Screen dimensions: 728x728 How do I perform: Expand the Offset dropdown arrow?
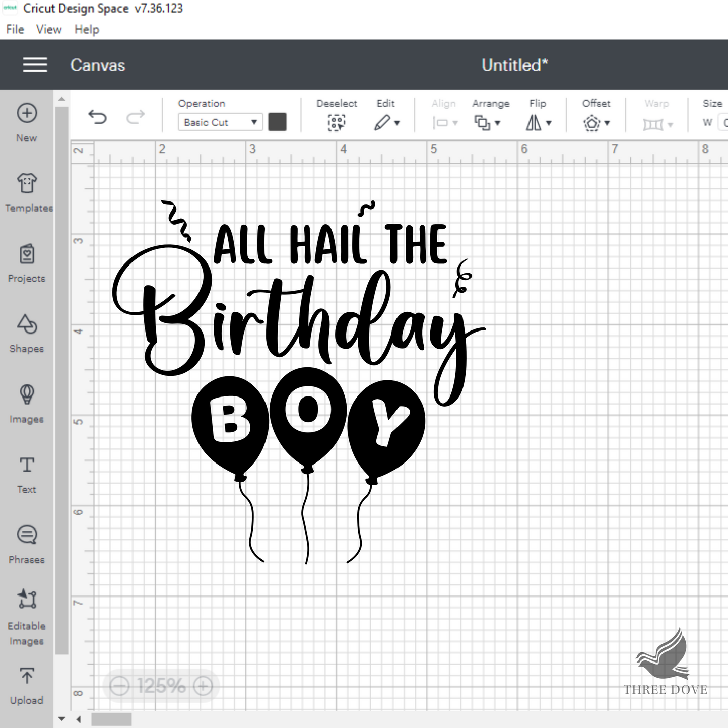pos(607,123)
